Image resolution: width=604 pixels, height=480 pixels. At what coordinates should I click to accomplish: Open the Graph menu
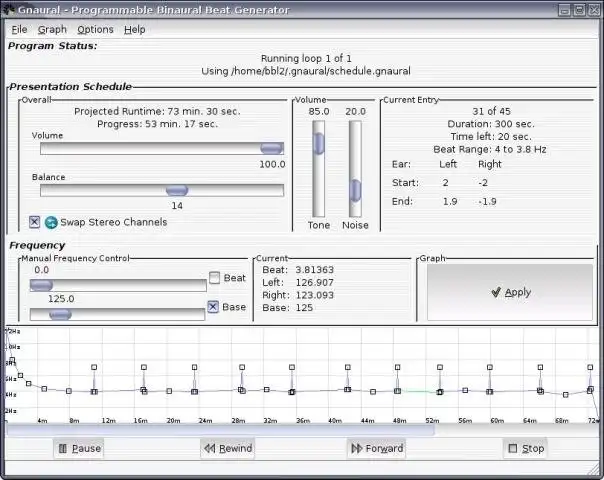[x=52, y=29]
